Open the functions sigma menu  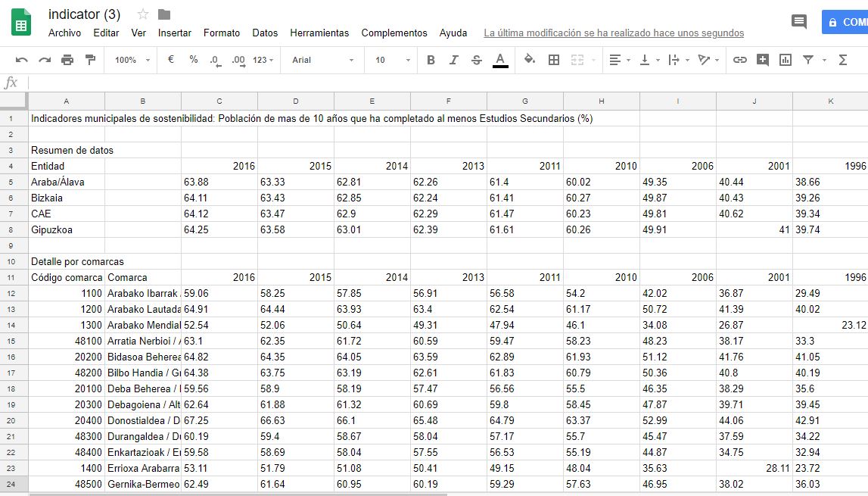click(842, 60)
